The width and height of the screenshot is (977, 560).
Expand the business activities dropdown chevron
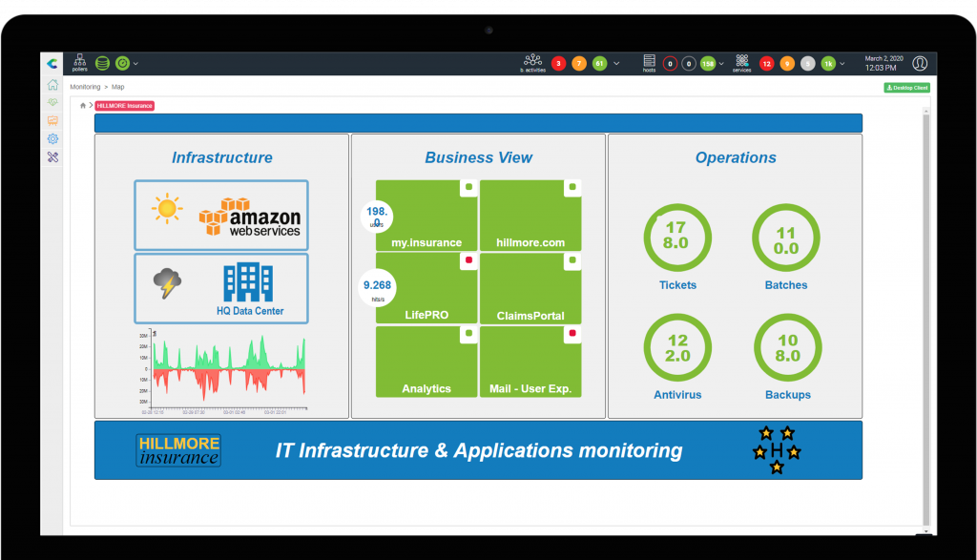point(616,64)
